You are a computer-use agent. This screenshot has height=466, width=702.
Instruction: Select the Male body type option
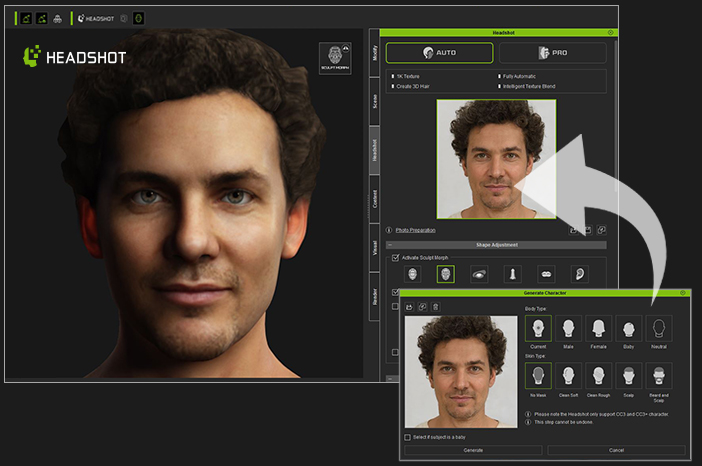click(568, 329)
